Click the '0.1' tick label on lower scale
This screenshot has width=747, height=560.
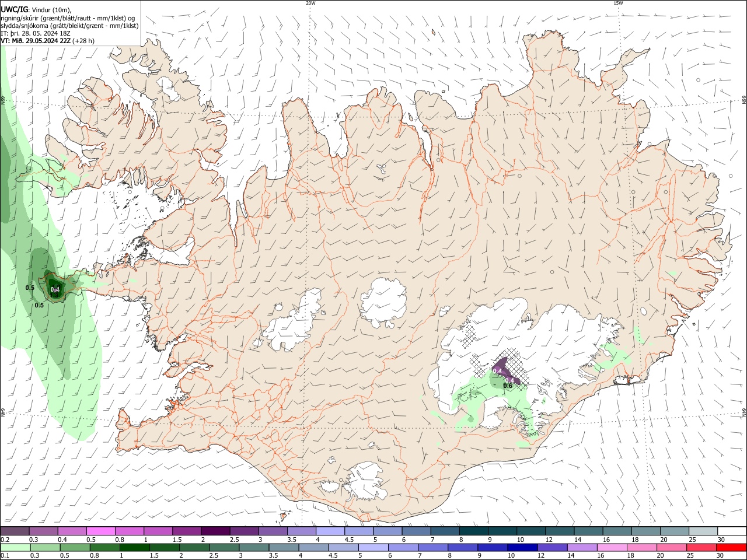point(5,556)
